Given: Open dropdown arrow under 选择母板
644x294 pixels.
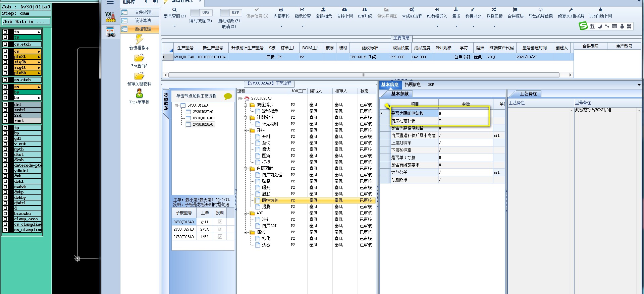Looking at the screenshot, I should click(x=494, y=26).
